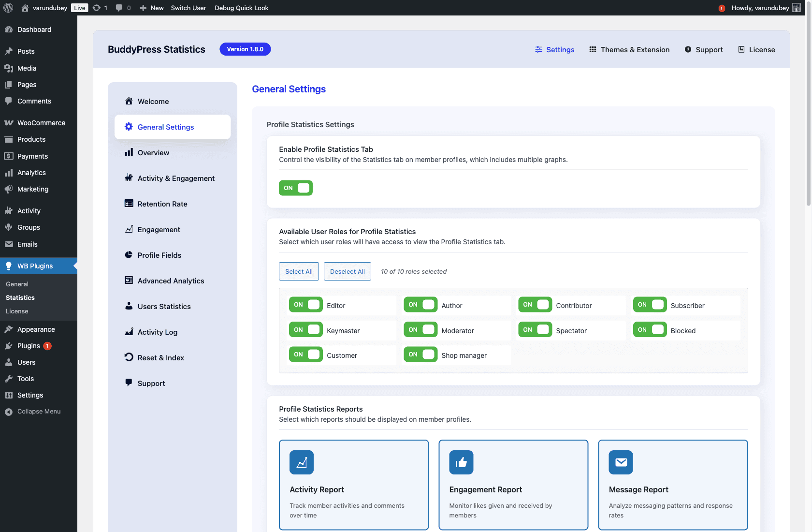Open user avatar next to Howdy
The width and height of the screenshot is (812, 532).
click(x=797, y=8)
